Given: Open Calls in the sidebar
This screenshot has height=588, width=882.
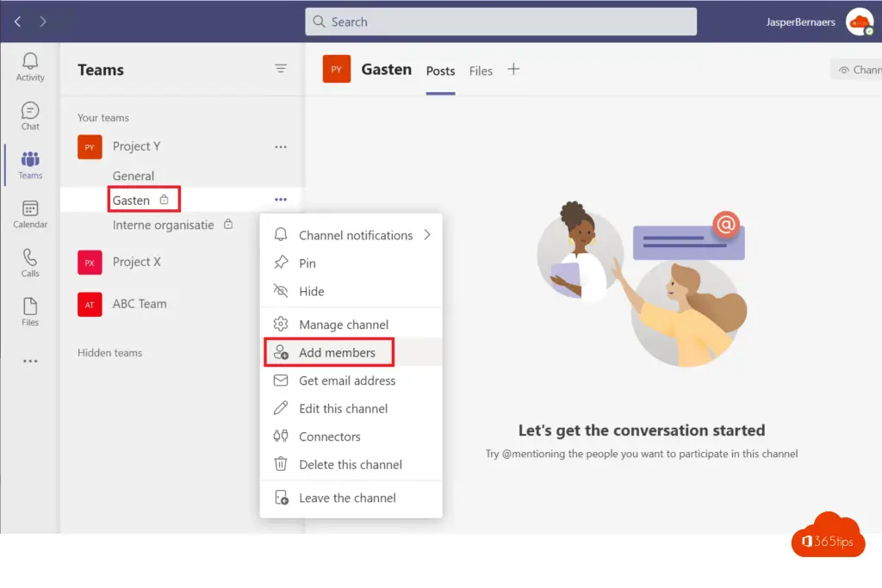Looking at the screenshot, I should point(30,263).
